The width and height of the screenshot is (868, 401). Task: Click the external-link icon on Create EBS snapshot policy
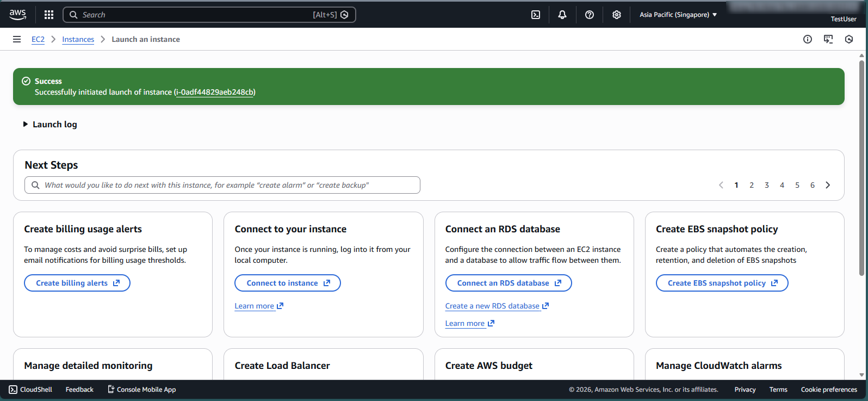click(774, 283)
